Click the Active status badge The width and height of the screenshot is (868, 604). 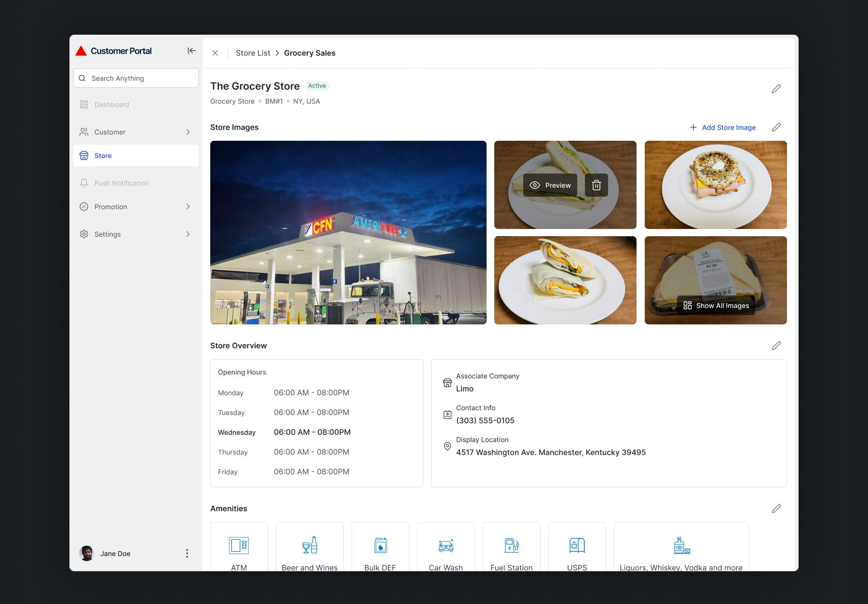click(x=317, y=86)
